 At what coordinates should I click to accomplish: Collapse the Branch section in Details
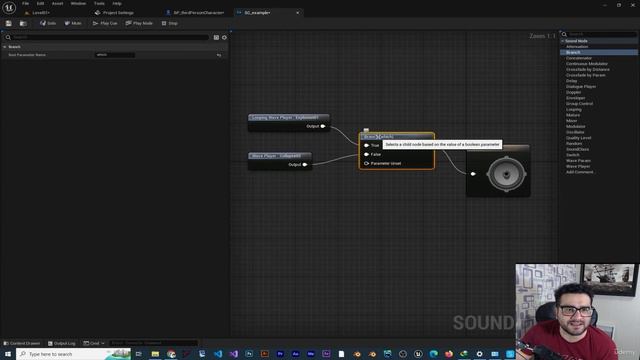click(x=4, y=47)
